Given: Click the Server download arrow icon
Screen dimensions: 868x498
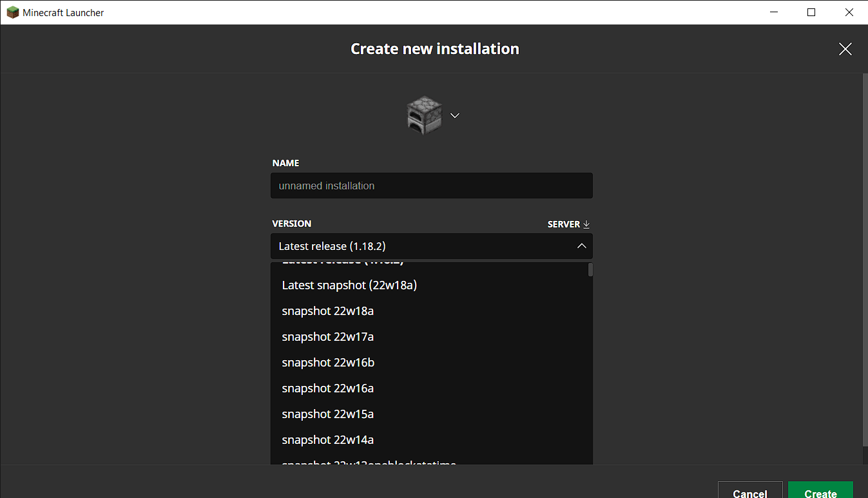Looking at the screenshot, I should click(586, 224).
